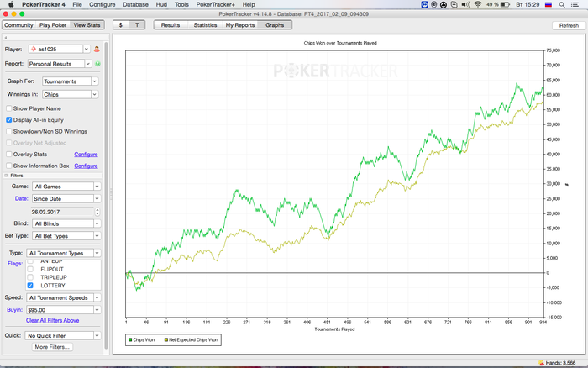Image resolution: width=588 pixels, height=368 pixels.
Task: Open the Notification Center icon
Action: [x=575, y=4]
